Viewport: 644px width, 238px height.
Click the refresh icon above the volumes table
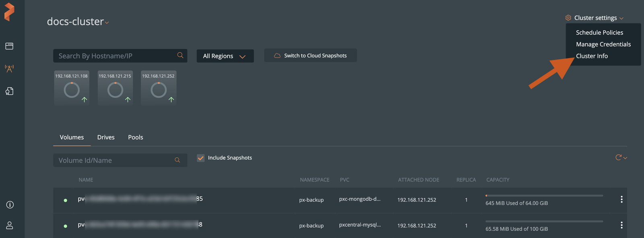click(619, 157)
